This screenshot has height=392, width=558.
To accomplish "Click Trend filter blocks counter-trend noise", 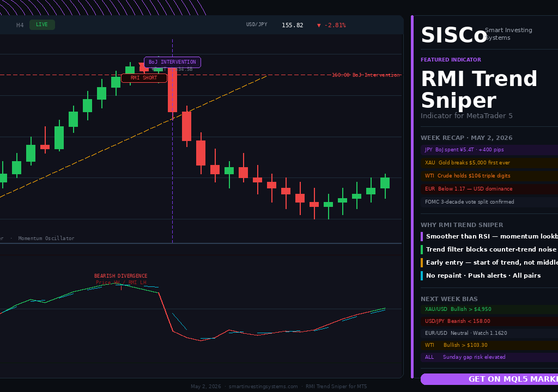I will pos(489,249).
